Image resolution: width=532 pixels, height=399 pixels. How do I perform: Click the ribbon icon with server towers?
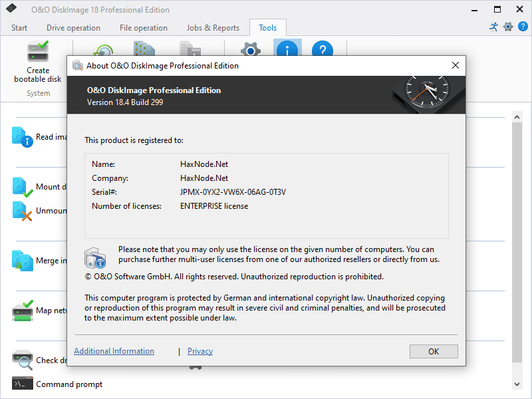click(x=144, y=49)
